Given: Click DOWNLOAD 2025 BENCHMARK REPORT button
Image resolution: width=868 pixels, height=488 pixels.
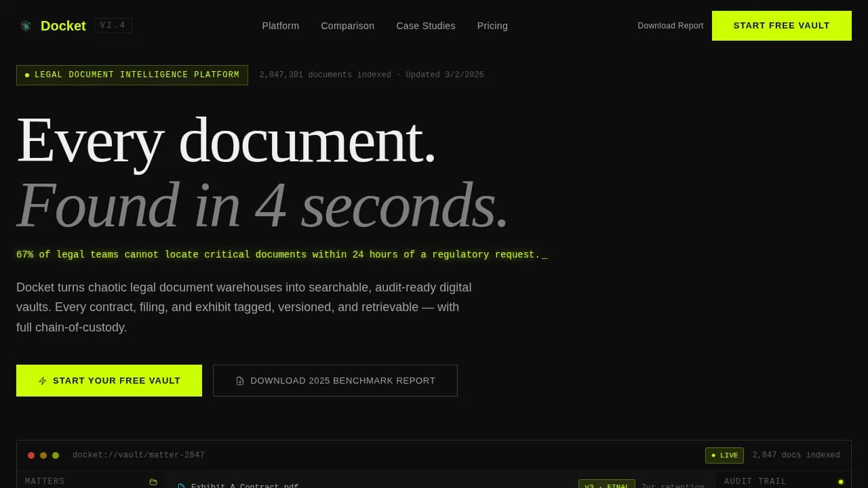Looking at the screenshot, I should click(335, 381).
